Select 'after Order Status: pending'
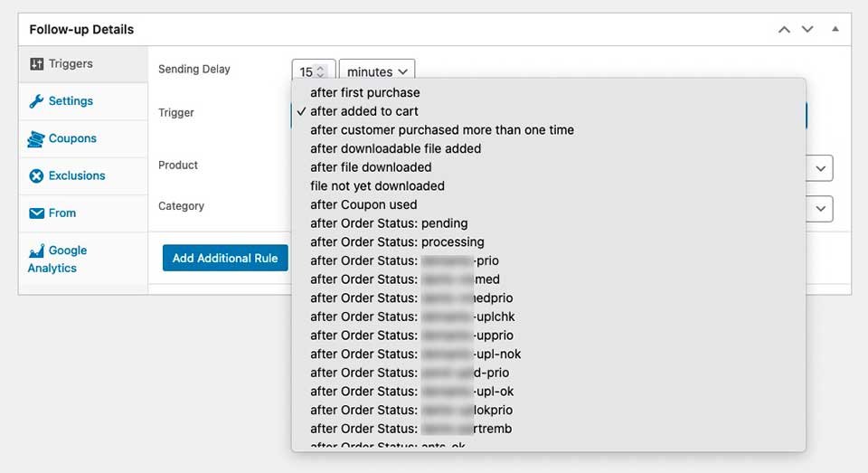868x473 pixels. click(389, 223)
